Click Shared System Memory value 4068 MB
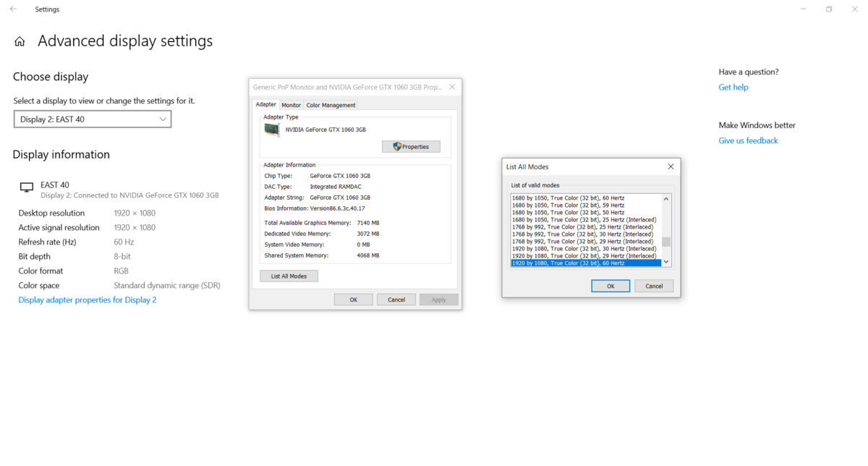 [x=368, y=255]
